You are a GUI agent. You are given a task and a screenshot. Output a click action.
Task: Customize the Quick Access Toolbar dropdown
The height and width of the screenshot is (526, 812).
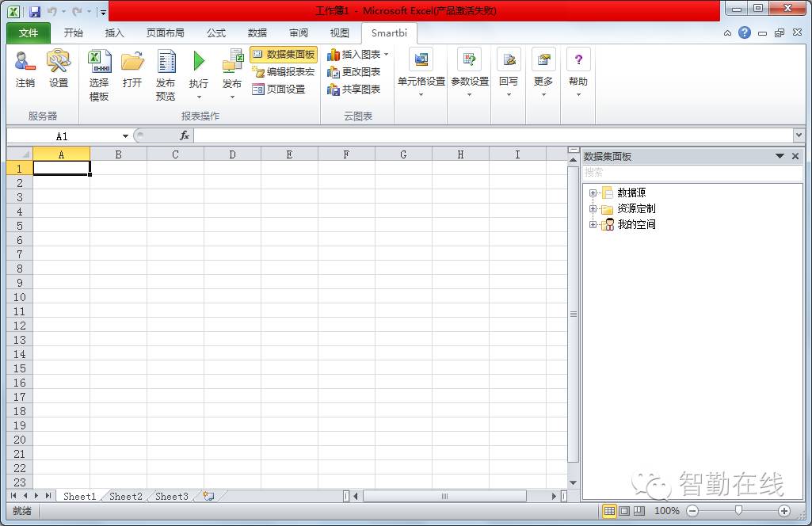103,12
